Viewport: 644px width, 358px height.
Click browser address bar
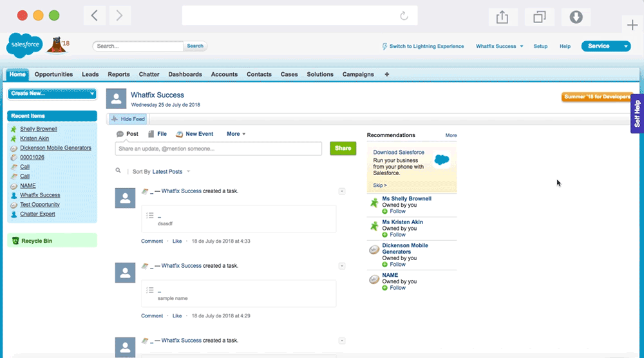pyautogui.click(x=300, y=15)
